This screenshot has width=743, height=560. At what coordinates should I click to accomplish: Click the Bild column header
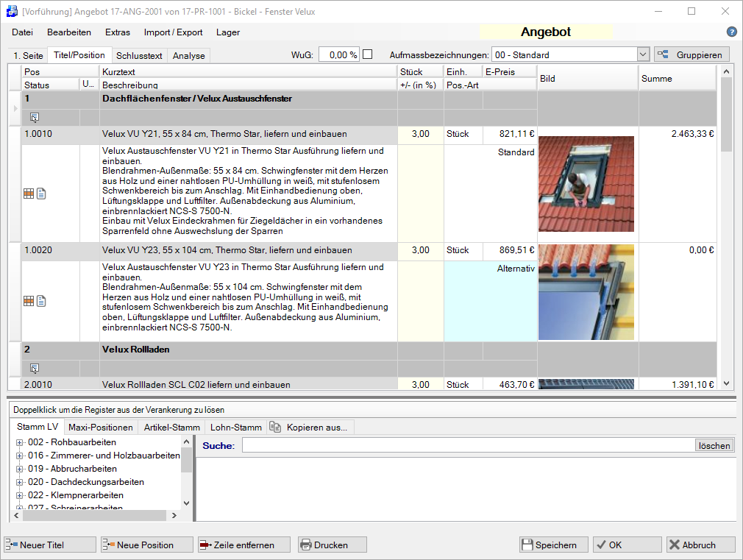tap(588, 79)
